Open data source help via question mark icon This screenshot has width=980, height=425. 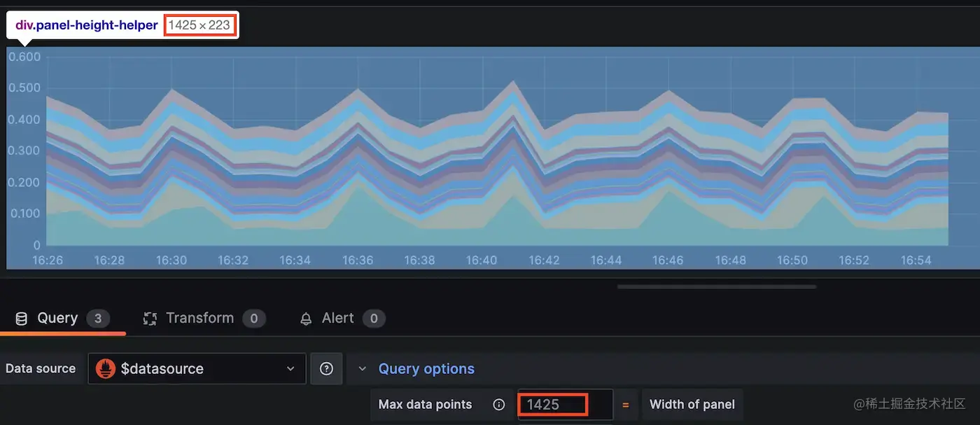click(x=326, y=368)
